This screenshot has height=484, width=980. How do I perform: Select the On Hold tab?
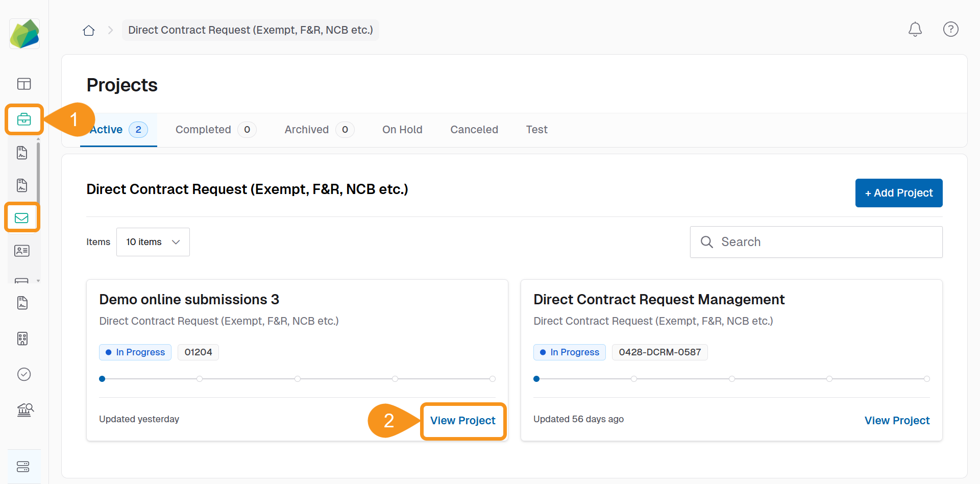[x=402, y=130]
